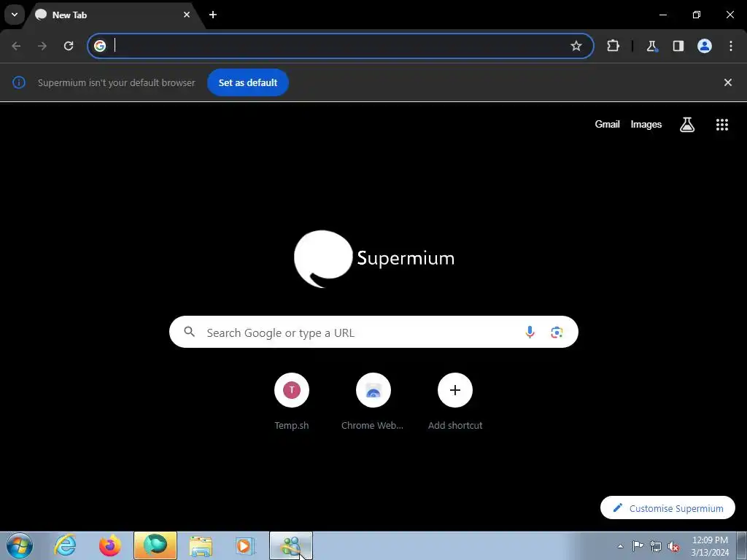Open the taskbar clock showing 12:09 PM
This screenshot has height=560, width=747.
pos(710,546)
